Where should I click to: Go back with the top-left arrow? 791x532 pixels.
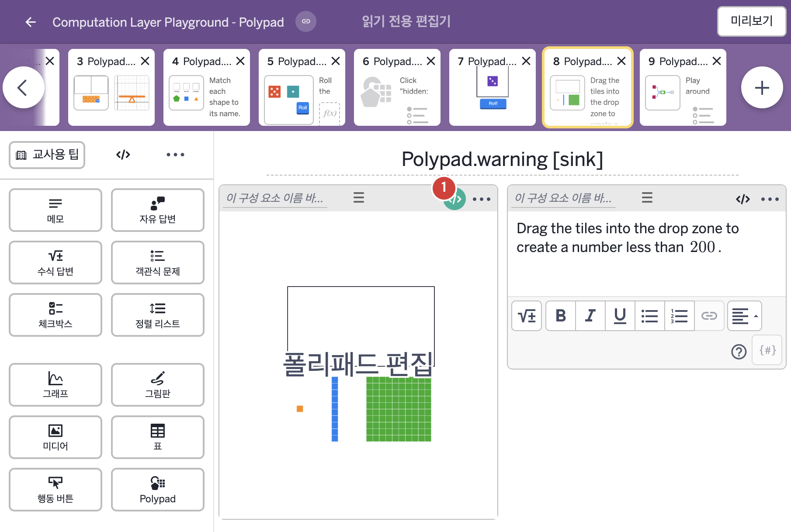31,22
